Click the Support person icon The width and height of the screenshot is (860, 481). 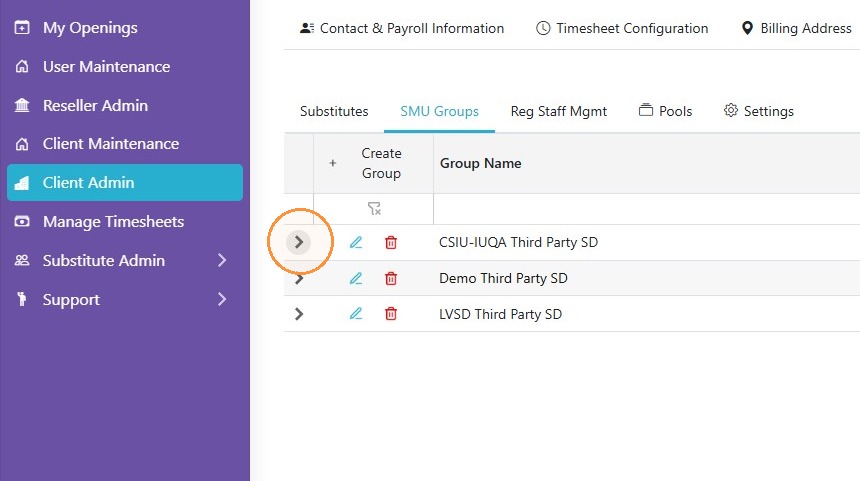[x=22, y=299]
